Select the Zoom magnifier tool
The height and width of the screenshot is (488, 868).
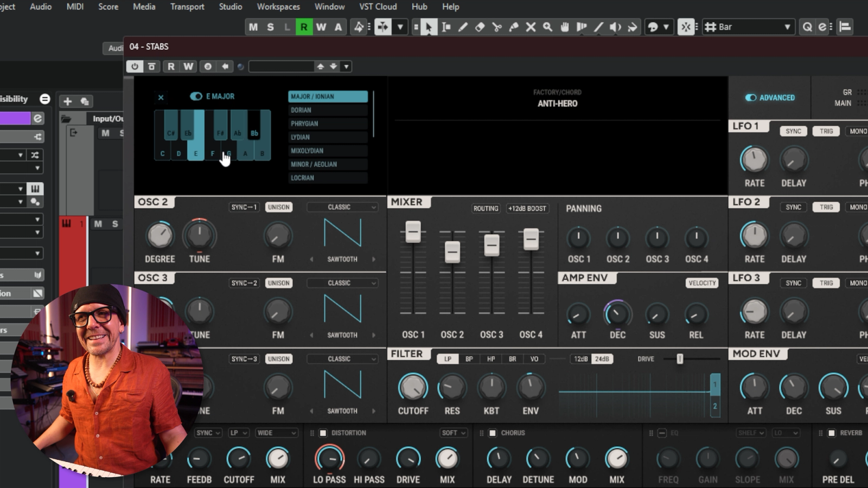pyautogui.click(x=548, y=27)
